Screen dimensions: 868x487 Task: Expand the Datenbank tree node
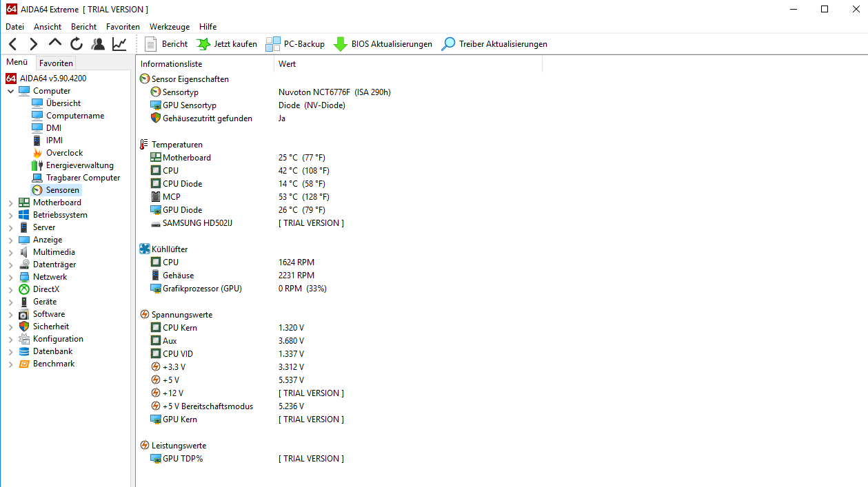11,351
